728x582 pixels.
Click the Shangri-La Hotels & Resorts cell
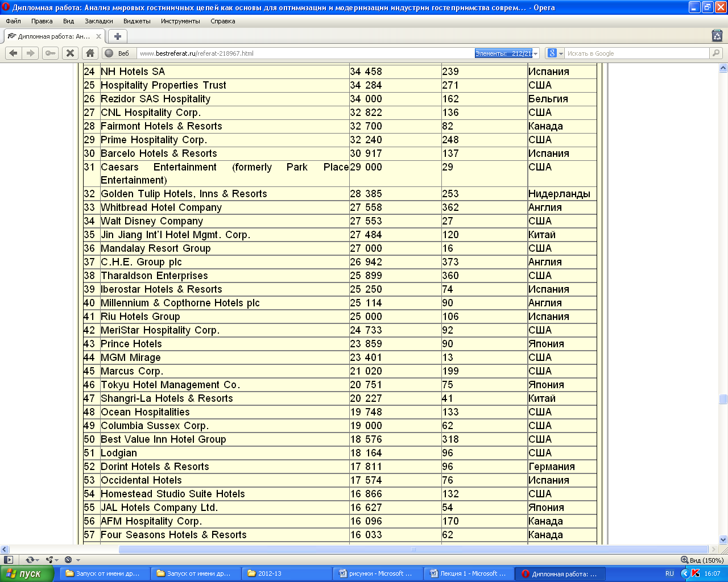(224, 398)
